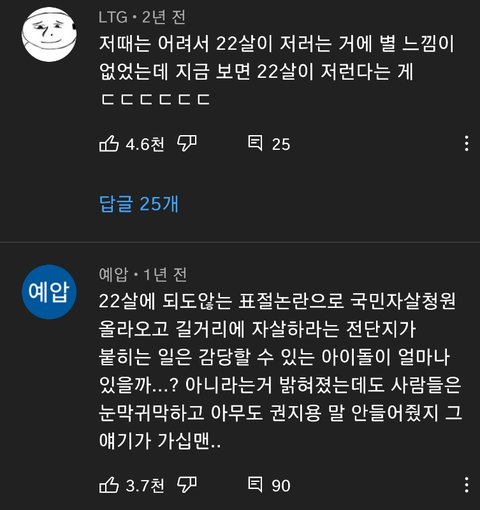Expand the 답글 25개 replies

139,204
